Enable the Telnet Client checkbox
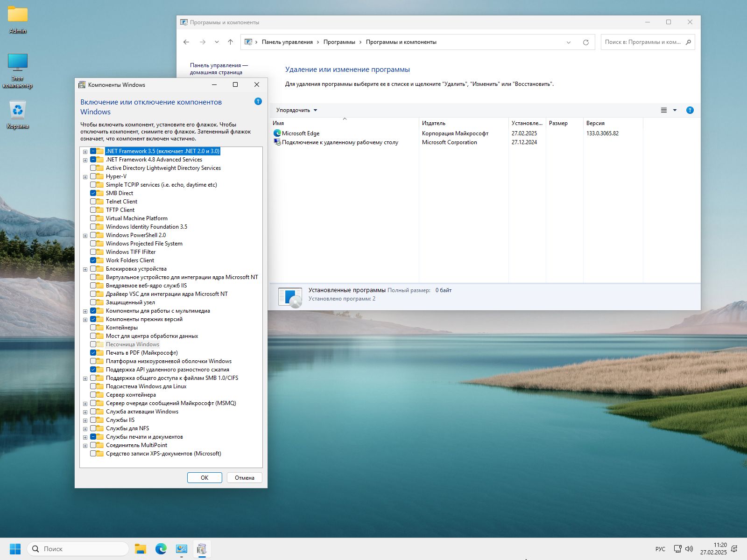This screenshot has width=747, height=560. 93,201
